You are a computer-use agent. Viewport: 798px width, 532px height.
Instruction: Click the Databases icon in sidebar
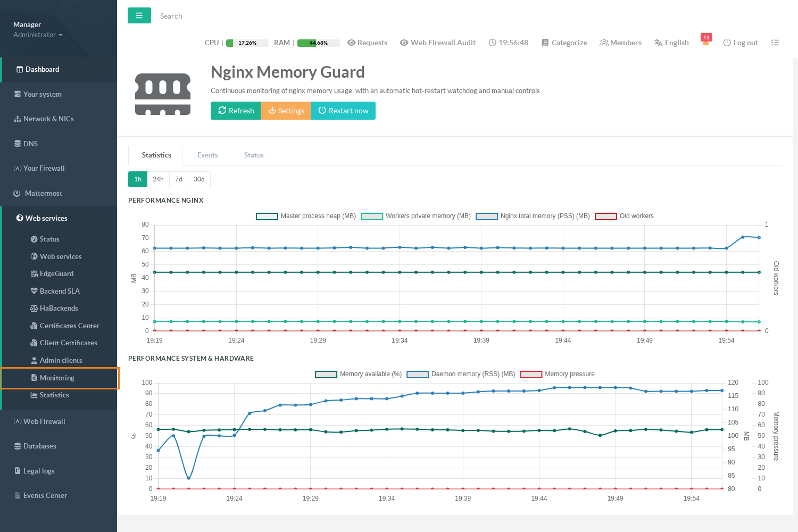(x=18, y=446)
